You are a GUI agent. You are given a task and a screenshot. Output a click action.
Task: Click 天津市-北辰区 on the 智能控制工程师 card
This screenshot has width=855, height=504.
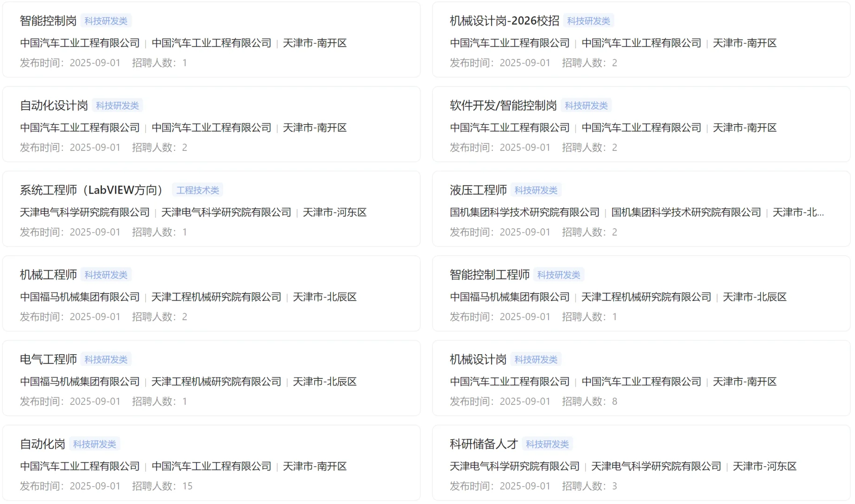[x=755, y=297]
